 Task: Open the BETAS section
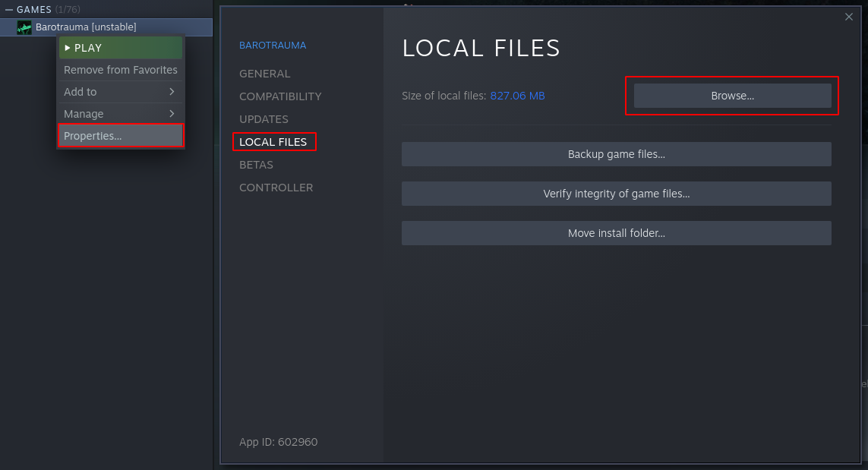pyautogui.click(x=256, y=165)
